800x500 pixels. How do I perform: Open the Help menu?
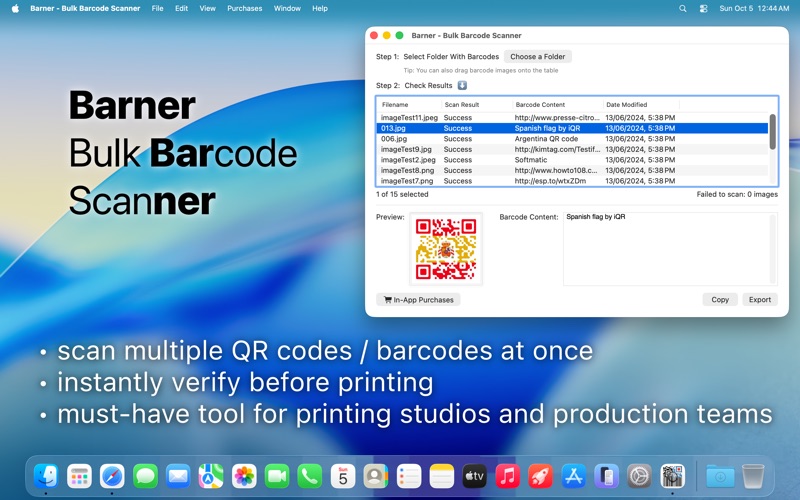click(320, 8)
